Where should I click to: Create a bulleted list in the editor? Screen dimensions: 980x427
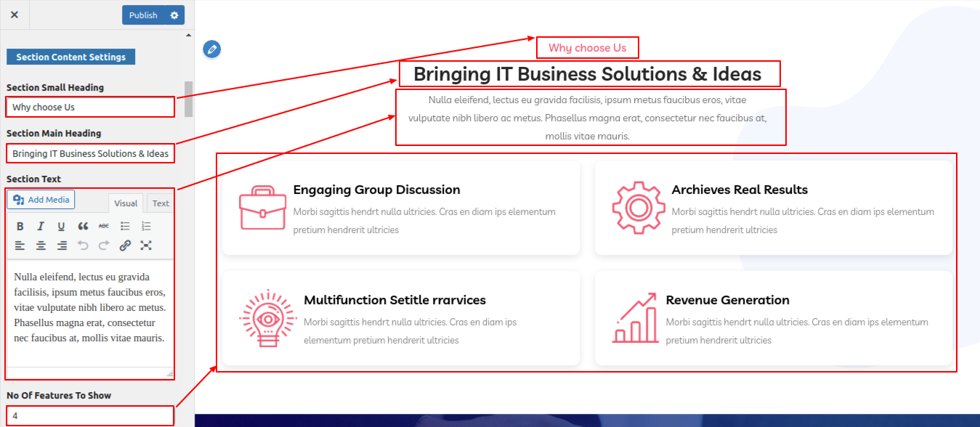click(125, 226)
